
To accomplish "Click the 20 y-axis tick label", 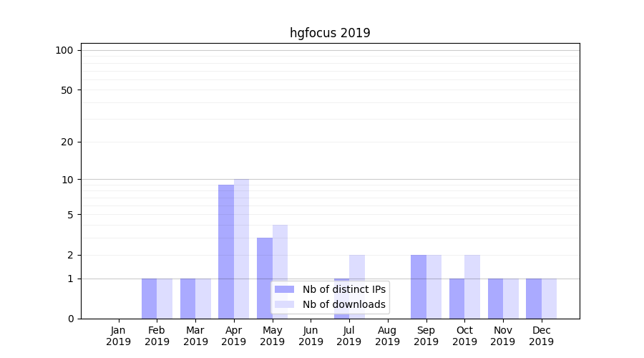I will pyautogui.click(x=67, y=142).
